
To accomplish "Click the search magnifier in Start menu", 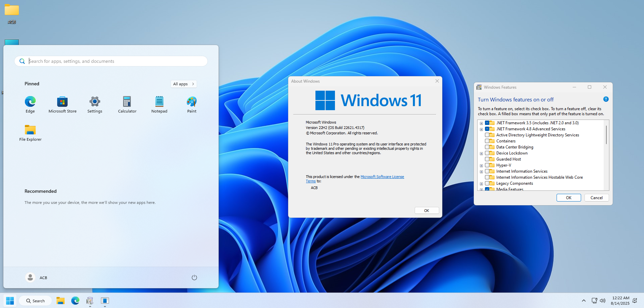I will (x=22, y=61).
